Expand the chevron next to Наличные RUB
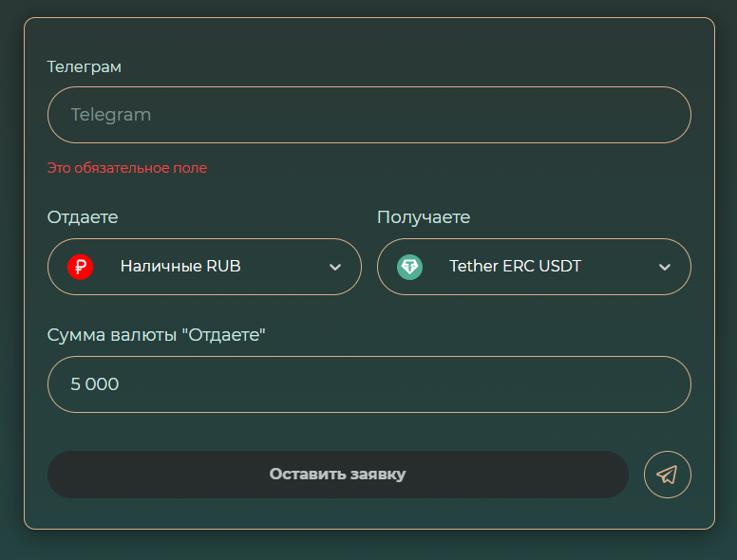Viewport: 737px width, 560px height. point(334,267)
